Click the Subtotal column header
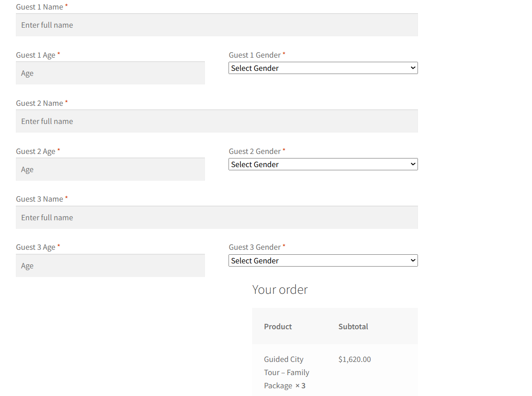532x396 pixels. point(353,327)
